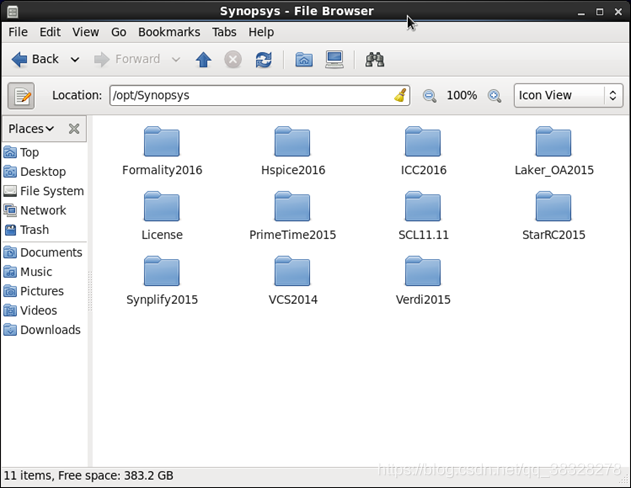This screenshot has width=631, height=488.
Task: Click status bar text '11 items, Free space'
Action: pyautogui.click(x=89, y=476)
